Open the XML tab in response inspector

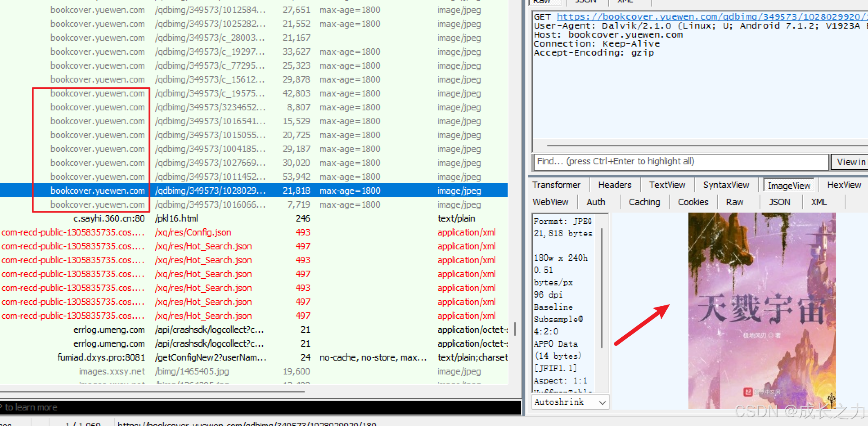click(819, 202)
